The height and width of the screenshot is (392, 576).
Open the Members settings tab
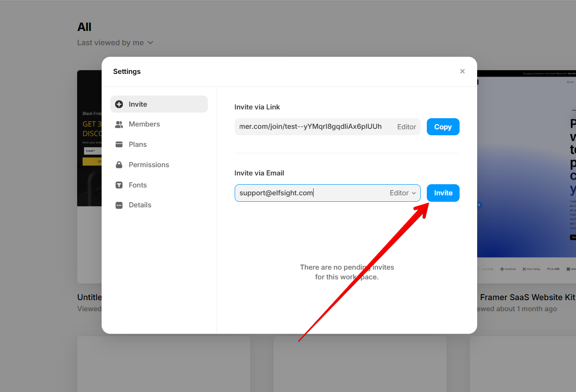159,124
